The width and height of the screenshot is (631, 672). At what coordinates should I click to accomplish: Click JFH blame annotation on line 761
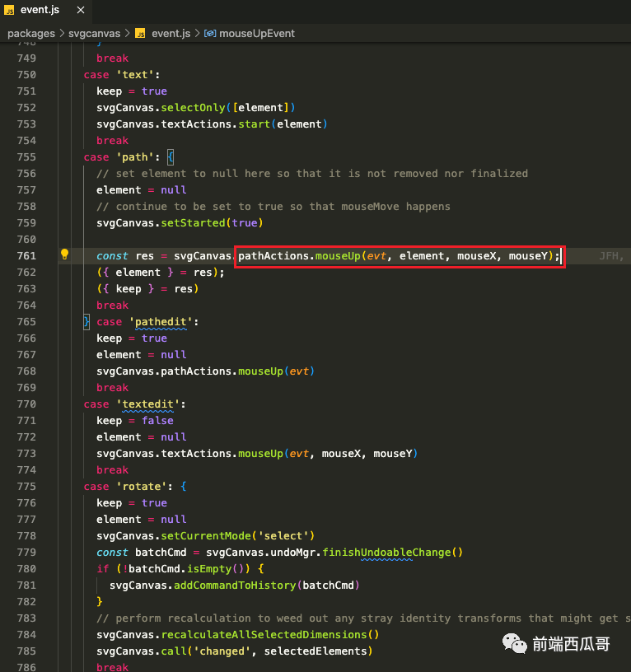click(x=611, y=256)
